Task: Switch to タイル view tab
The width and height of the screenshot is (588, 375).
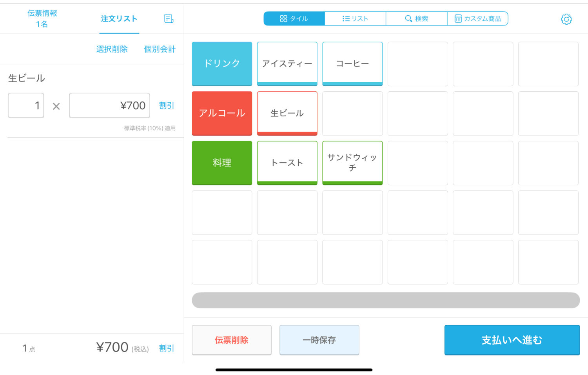Action: [294, 18]
